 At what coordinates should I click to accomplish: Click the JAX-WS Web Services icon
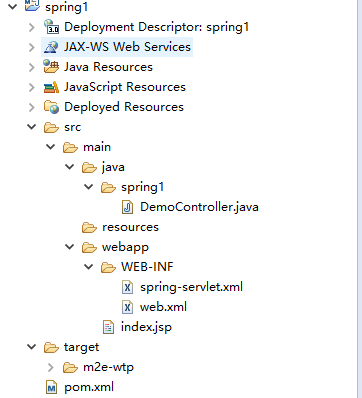click(51, 47)
